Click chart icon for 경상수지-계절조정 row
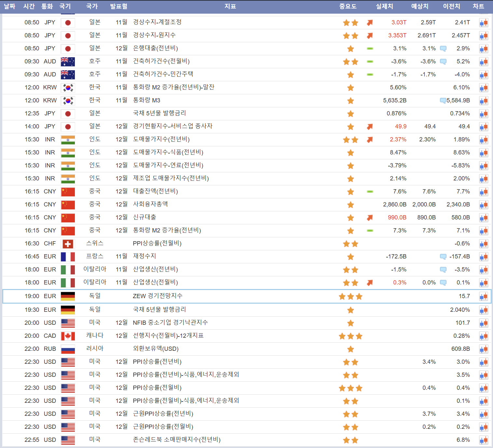493x448 pixels. (484, 22)
